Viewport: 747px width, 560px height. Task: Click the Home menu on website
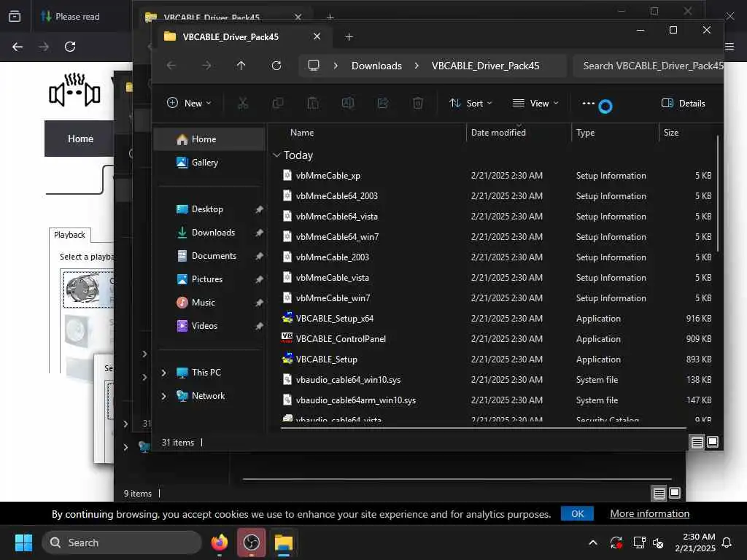coord(80,139)
